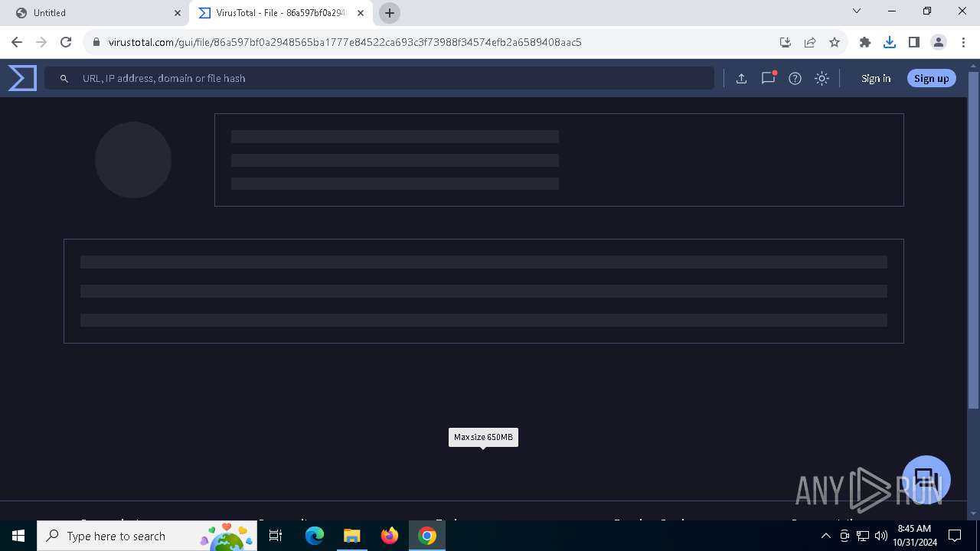Launch Microsoft Edge from taskbar

click(315, 536)
